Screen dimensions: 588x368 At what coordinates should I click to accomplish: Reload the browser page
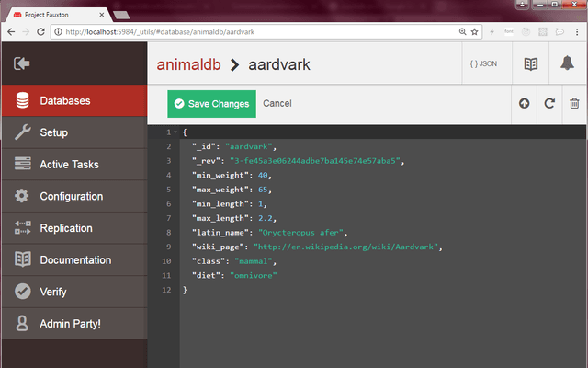(40, 32)
